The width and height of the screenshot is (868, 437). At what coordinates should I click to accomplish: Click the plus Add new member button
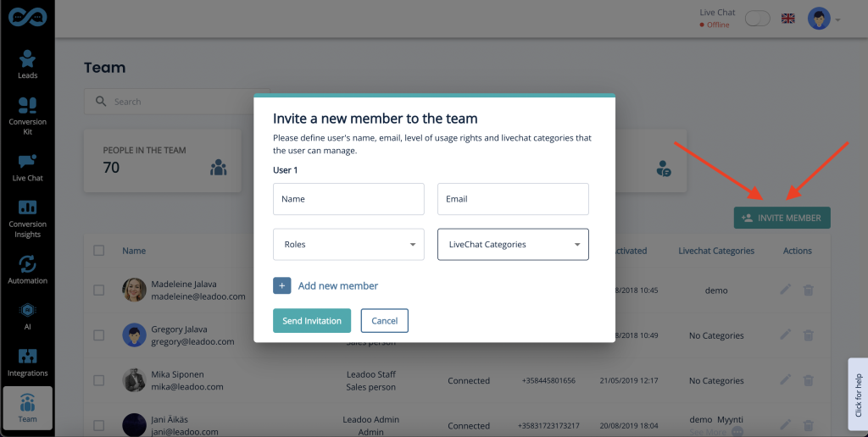(281, 285)
